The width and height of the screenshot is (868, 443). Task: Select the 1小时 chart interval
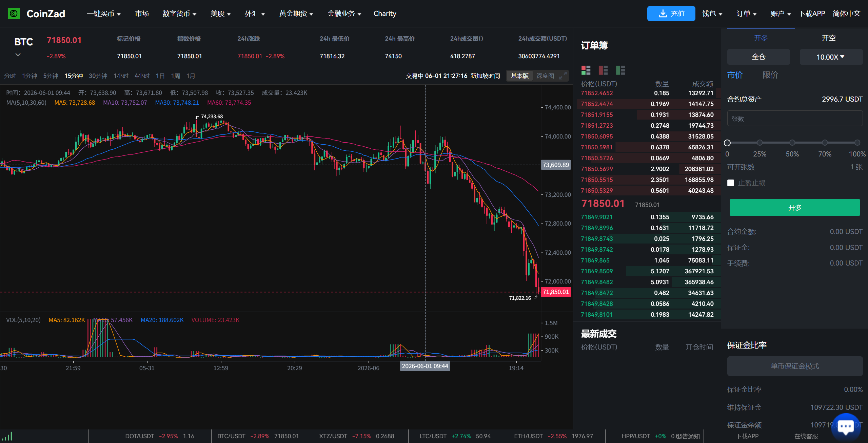(121, 76)
